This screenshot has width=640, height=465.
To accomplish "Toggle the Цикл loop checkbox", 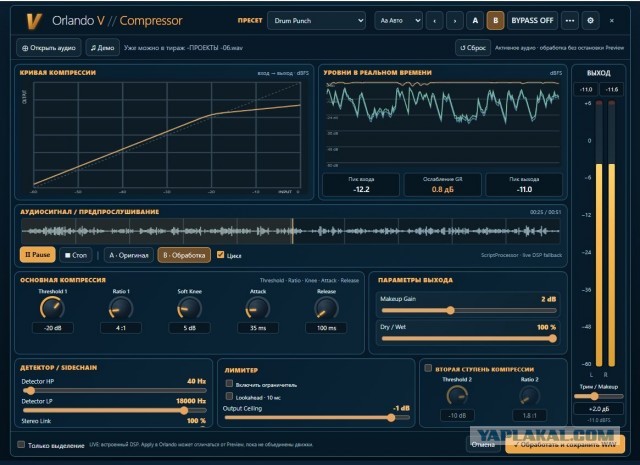I will [220, 255].
